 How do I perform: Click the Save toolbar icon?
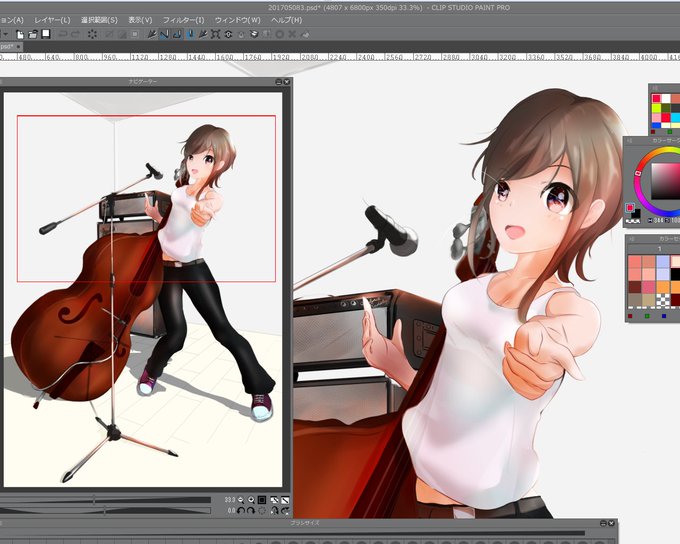tap(46, 34)
